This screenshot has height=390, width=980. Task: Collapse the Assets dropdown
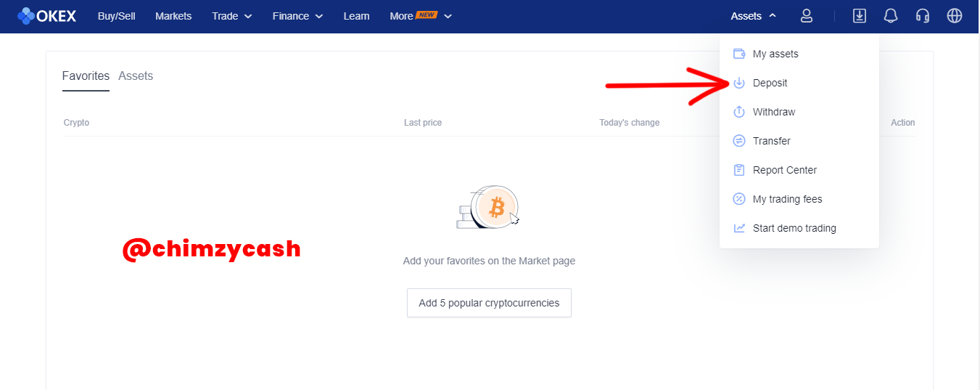pos(754,16)
